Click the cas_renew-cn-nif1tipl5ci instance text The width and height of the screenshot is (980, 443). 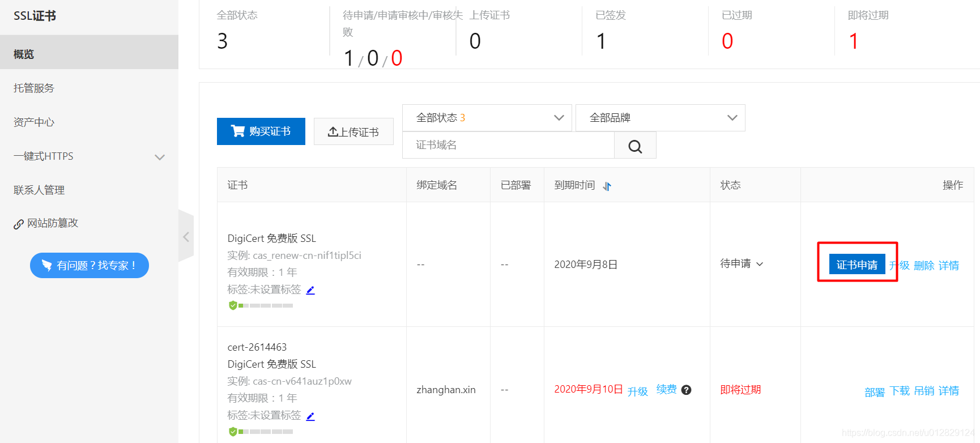tap(307, 255)
